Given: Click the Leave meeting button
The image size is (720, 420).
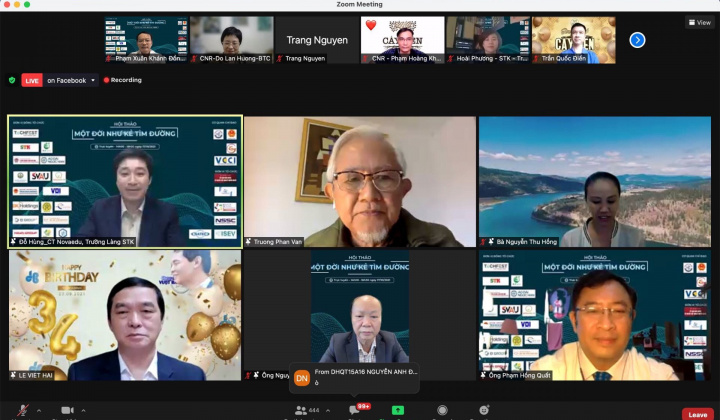Looking at the screenshot, I should pos(697,414).
